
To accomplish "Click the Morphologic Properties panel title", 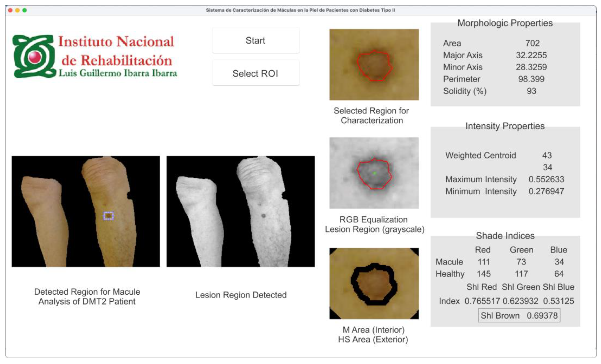I will (505, 23).
